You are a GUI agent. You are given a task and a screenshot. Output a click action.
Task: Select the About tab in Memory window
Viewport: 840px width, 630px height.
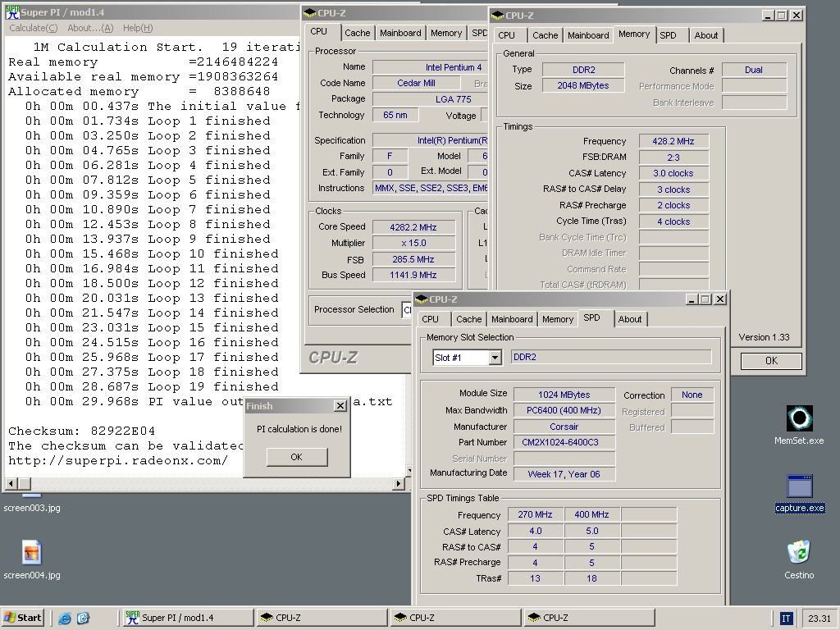pos(705,35)
